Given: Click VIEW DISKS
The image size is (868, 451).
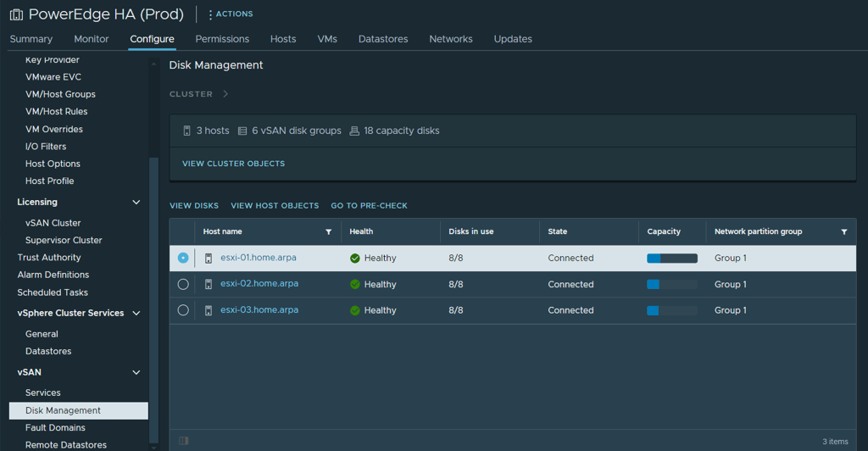Looking at the screenshot, I should [194, 205].
